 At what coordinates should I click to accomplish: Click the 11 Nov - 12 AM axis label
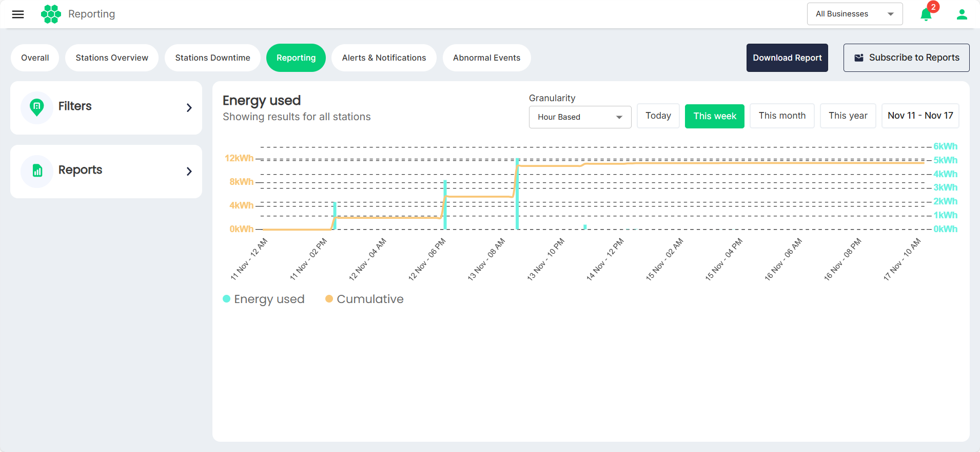[x=249, y=259]
